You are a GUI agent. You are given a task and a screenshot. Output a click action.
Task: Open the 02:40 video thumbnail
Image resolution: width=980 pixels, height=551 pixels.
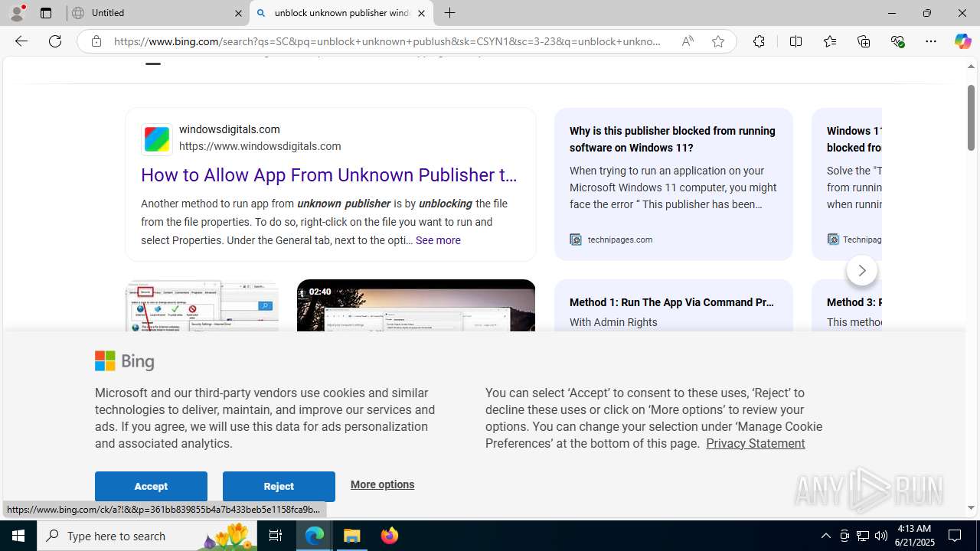416,305
